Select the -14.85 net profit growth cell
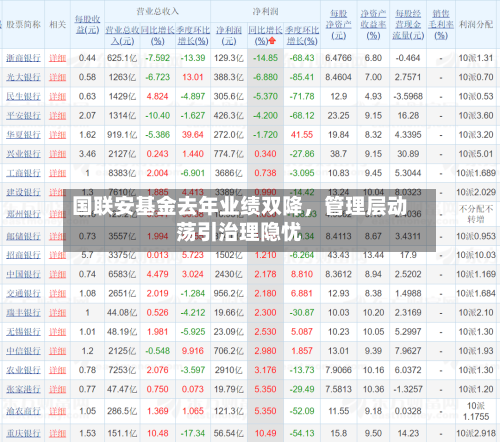The width and height of the screenshot is (500, 442). [265, 58]
